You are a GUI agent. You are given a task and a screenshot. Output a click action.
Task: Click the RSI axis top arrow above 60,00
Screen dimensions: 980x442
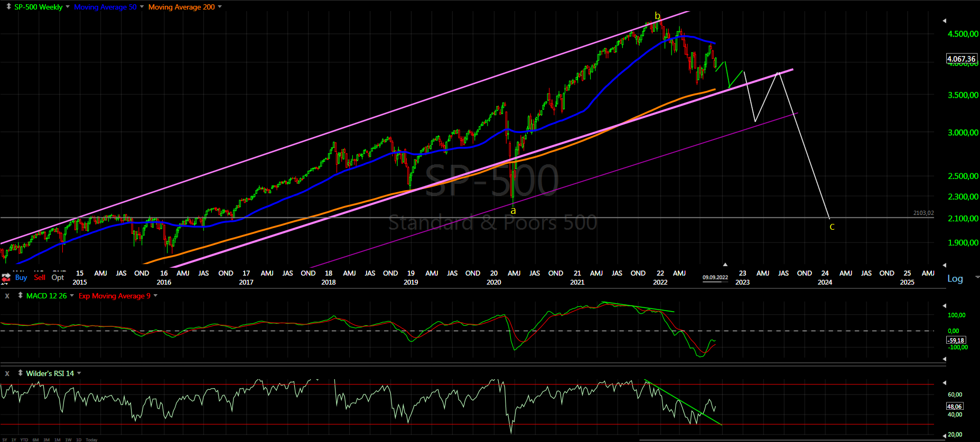pos(945,383)
